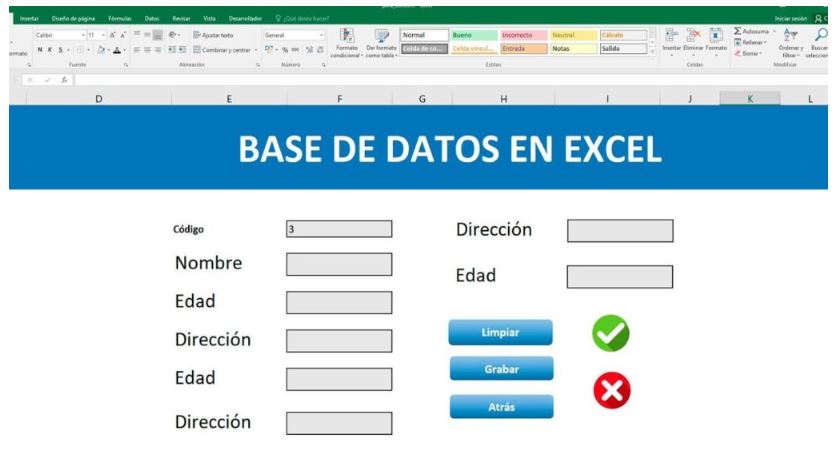Viewport: 834px width, 472px height.
Task: Switch to the Datos tab
Action: pyautogui.click(x=152, y=19)
